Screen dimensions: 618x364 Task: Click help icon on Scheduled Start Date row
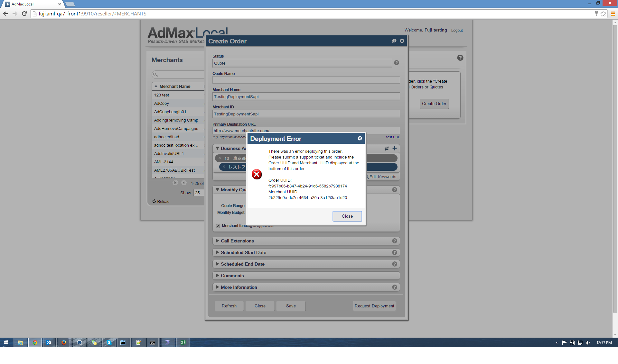click(x=395, y=252)
